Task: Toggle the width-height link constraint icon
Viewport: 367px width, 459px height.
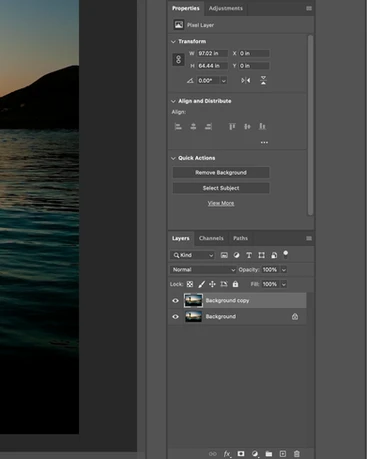Action: [178, 60]
